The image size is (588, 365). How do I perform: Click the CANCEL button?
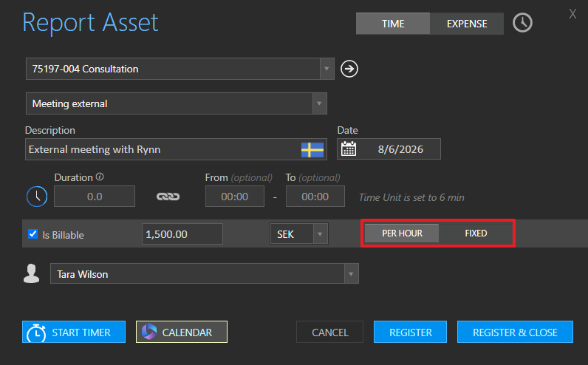tap(330, 332)
